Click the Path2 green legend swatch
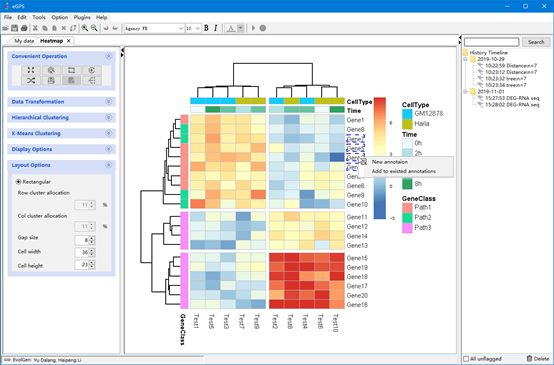Image resolution: width=554 pixels, height=365 pixels. [407, 218]
